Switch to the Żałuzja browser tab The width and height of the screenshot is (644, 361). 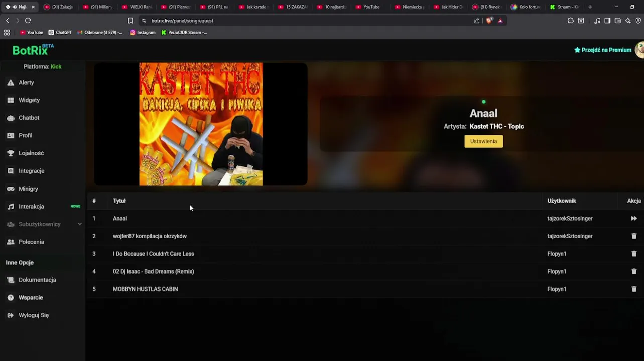[59, 7]
